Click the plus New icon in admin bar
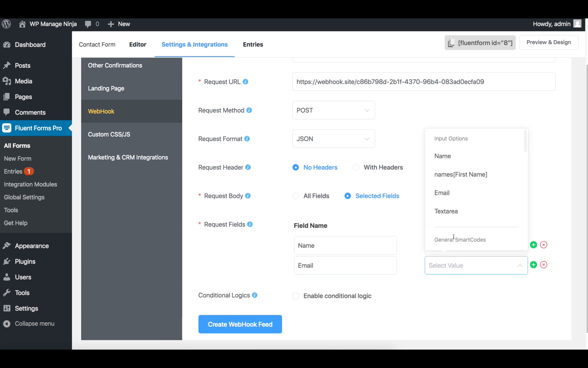The width and height of the screenshot is (588, 368). [111, 24]
